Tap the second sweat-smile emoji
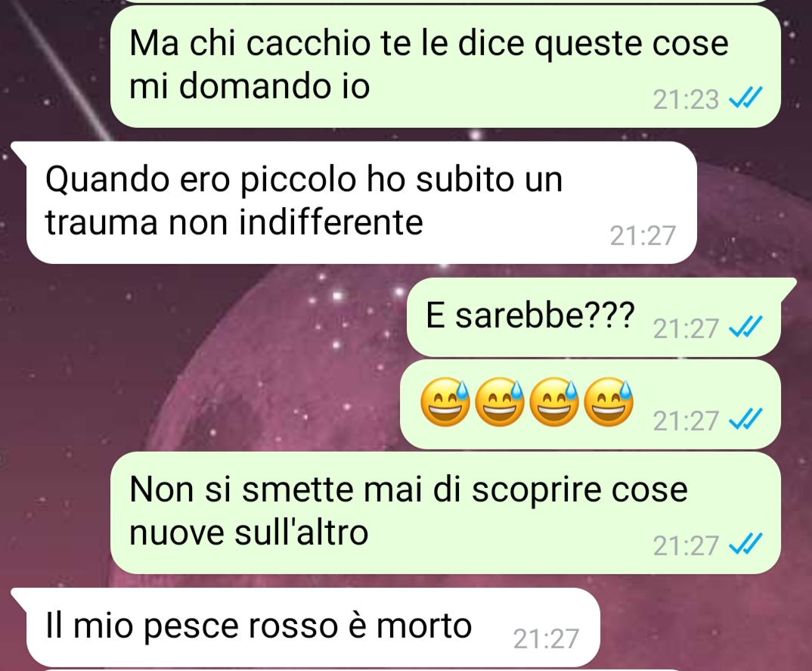812x671 pixels. (x=499, y=404)
